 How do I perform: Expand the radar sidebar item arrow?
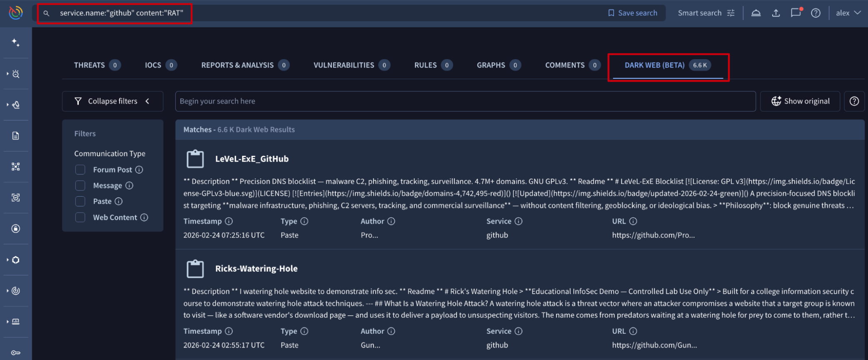[x=7, y=290]
